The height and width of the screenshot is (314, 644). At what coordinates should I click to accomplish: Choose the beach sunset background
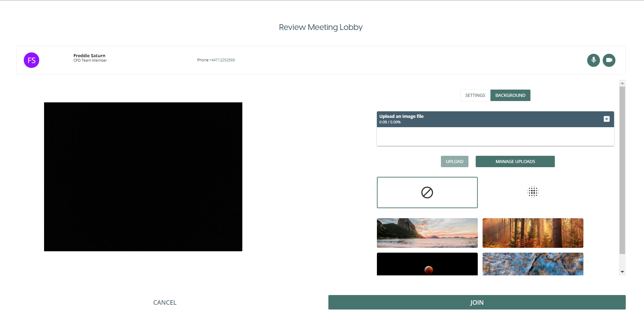427,233
